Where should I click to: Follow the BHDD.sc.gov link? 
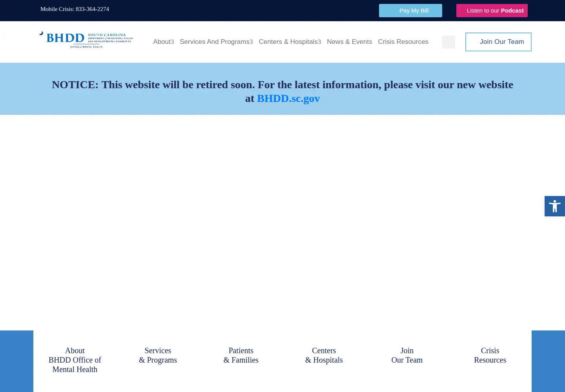coord(288,98)
